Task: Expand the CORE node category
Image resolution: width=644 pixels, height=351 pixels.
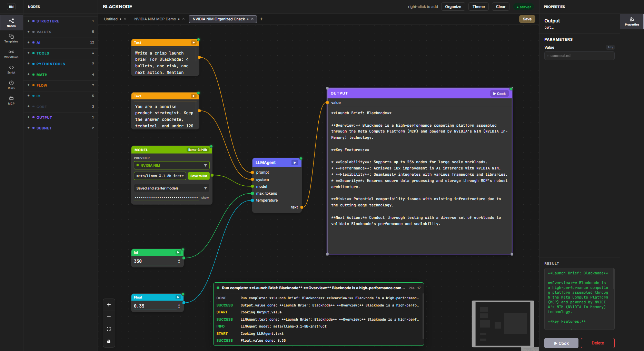Action: 60,107
